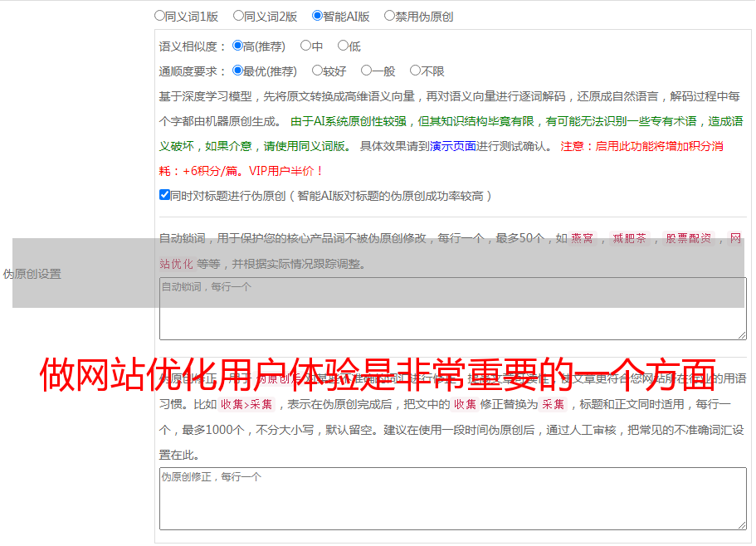Screen dimensions: 756x546
Task: Click the large red 做网站优化 headline text
Action: click(x=378, y=376)
